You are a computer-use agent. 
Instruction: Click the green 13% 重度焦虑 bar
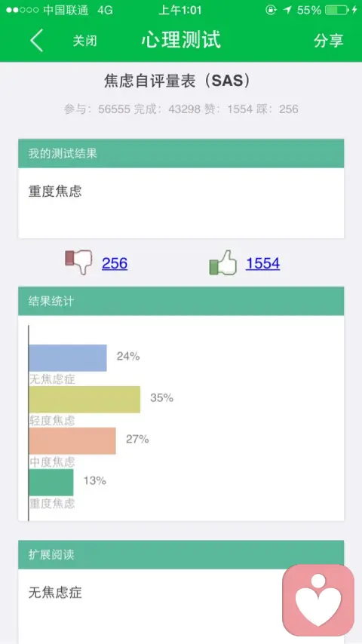tap(51, 482)
